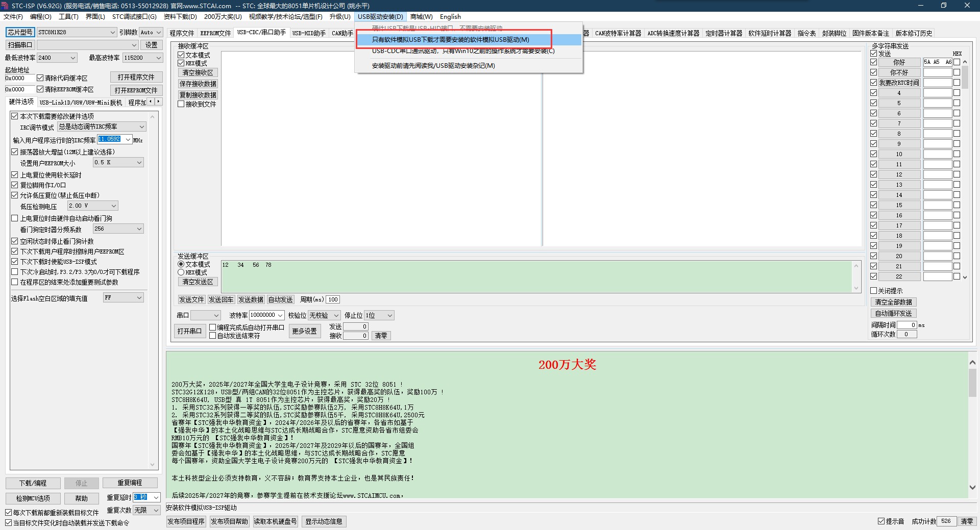Switch to 程序文件 tab

click(182, 33)
